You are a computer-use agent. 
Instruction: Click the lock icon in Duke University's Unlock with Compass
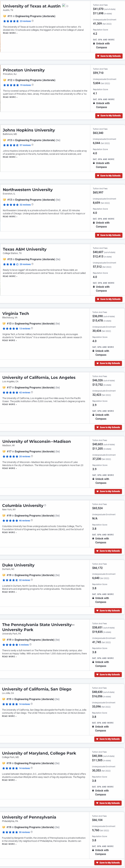[93, 598]
